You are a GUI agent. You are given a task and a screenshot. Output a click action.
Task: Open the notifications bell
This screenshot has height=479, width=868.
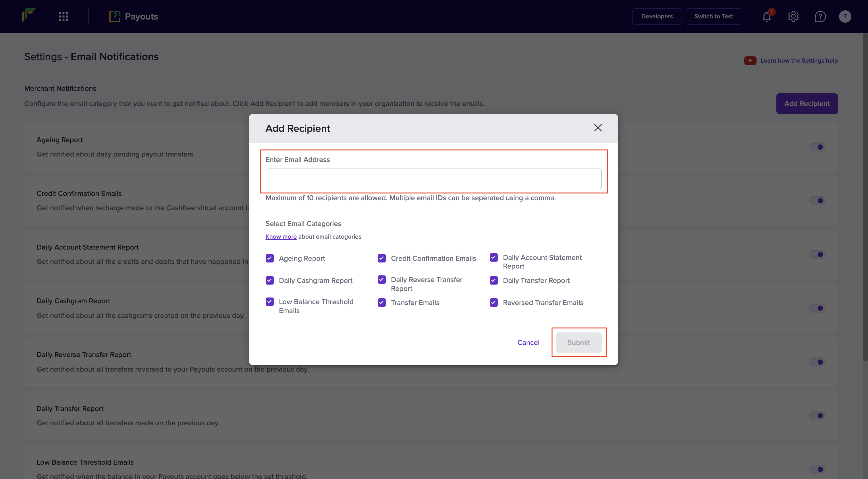[767, 16]
